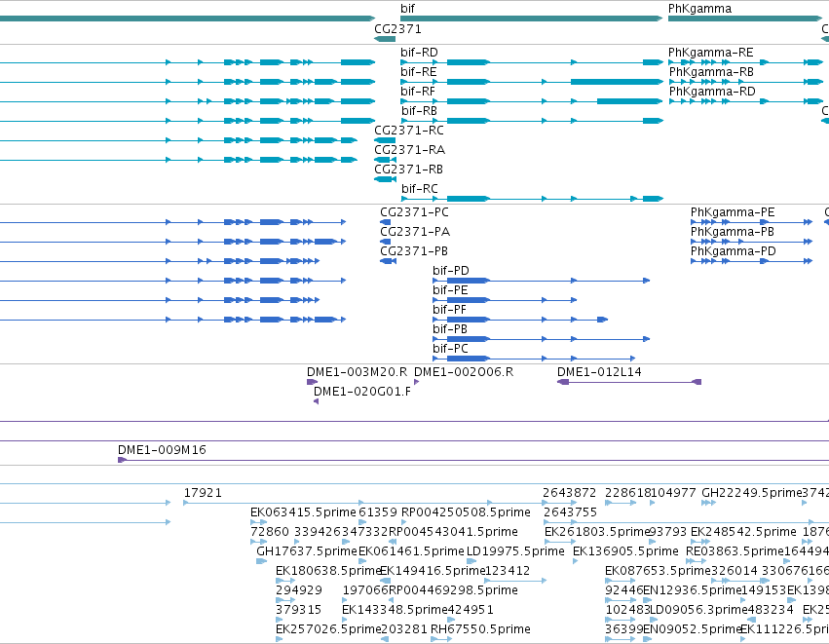Image resolution: width=829 pixels, height=644 pixels.
Task: Select EST feature 424951
Action: (x=471, y=610)
